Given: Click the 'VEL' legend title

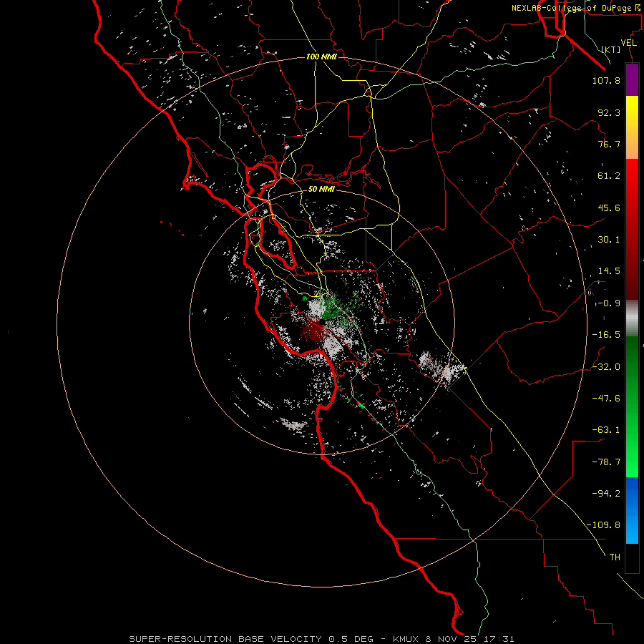Looking at the screenshot, I should 629,43.
